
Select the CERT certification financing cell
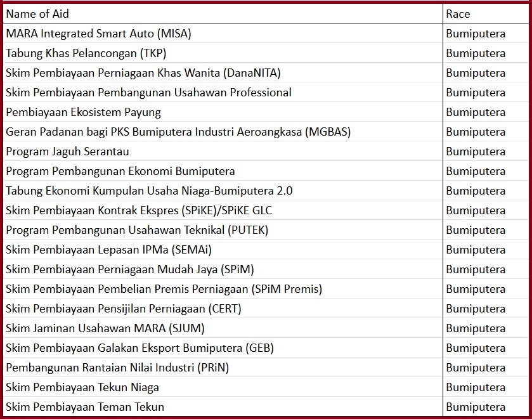point(124,309)
